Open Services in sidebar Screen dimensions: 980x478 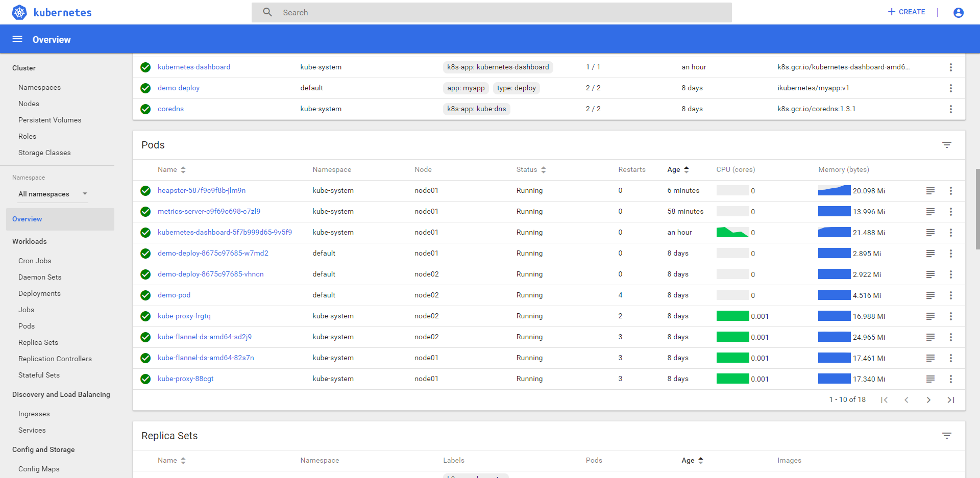pyautogui.click(x=32, y=430)
